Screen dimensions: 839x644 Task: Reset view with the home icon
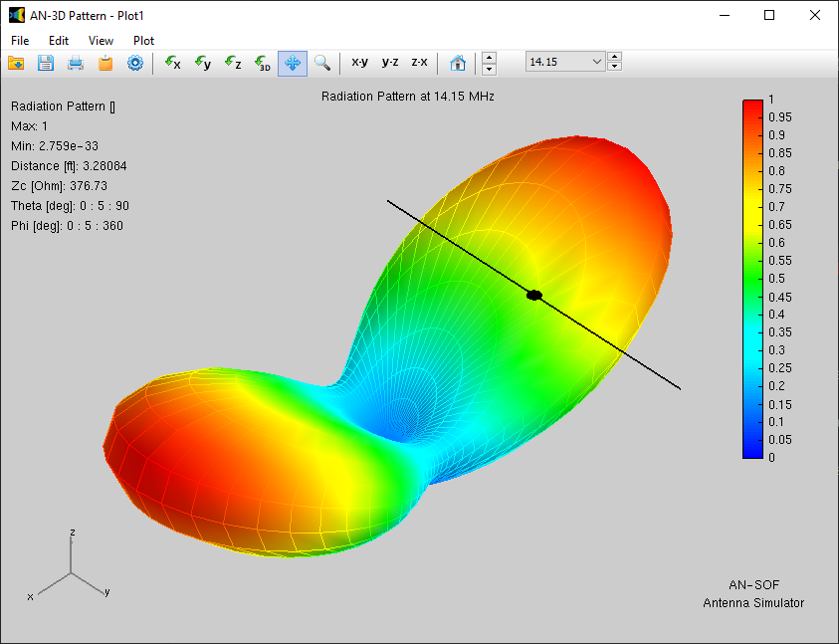coord(458,63)
